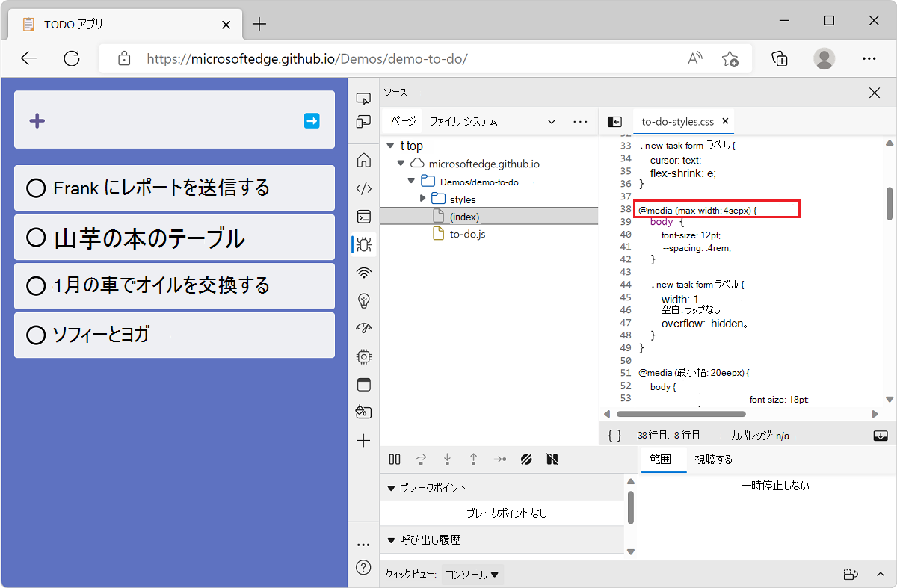Click the Step over next function call icon

tap(422, 459)
